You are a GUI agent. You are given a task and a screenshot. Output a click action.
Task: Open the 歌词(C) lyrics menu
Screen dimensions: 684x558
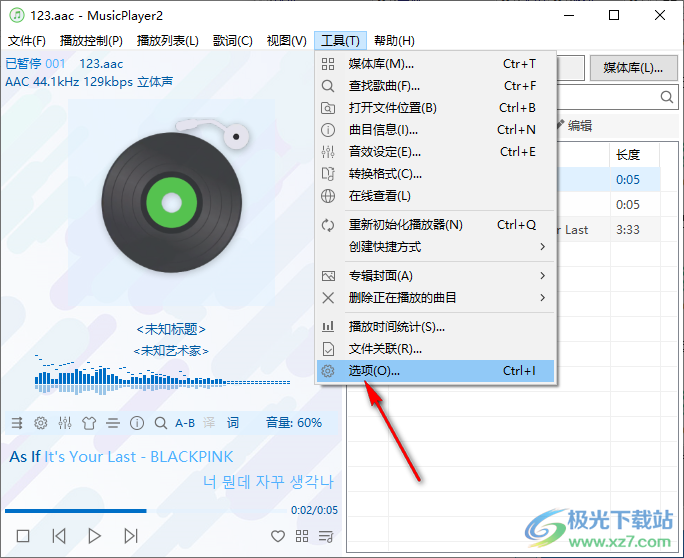[233, 41]
